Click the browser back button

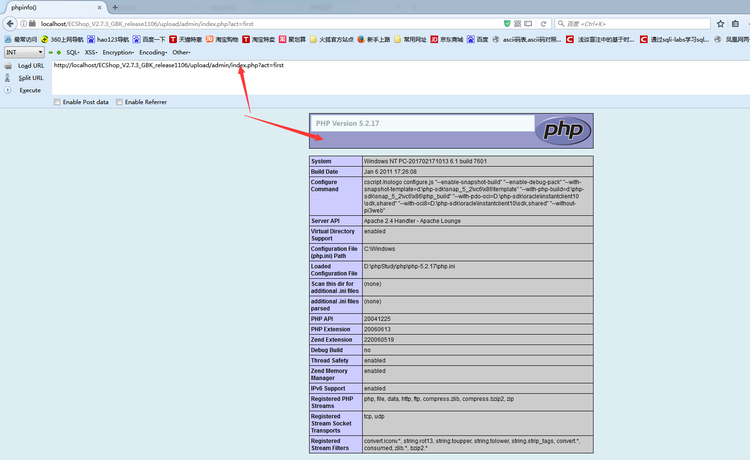(12, 22)
